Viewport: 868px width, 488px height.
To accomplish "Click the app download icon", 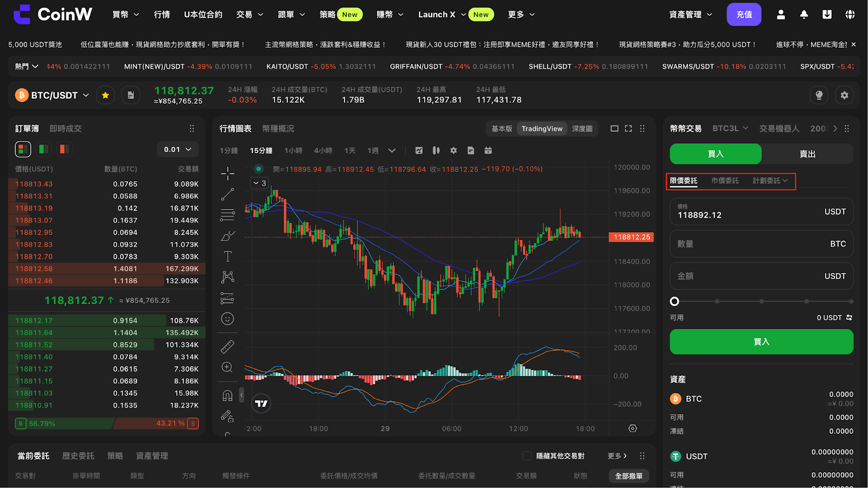I will [x=827, y=15].
